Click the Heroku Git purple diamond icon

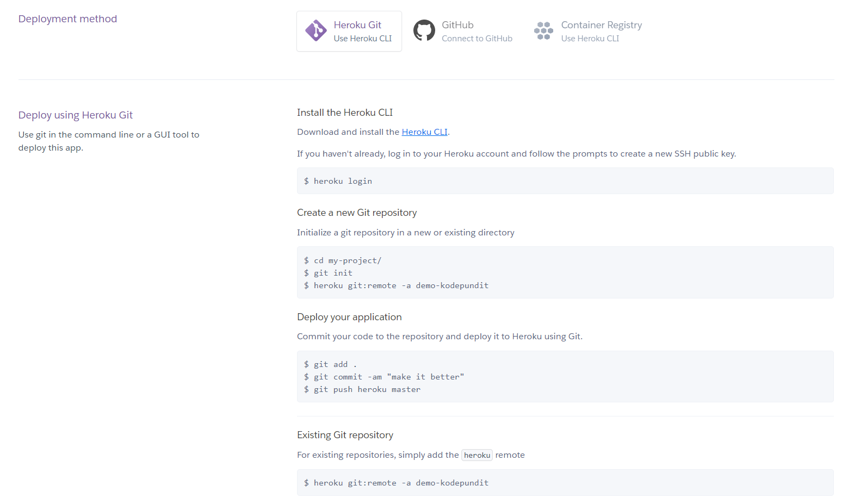coord(315,31)
